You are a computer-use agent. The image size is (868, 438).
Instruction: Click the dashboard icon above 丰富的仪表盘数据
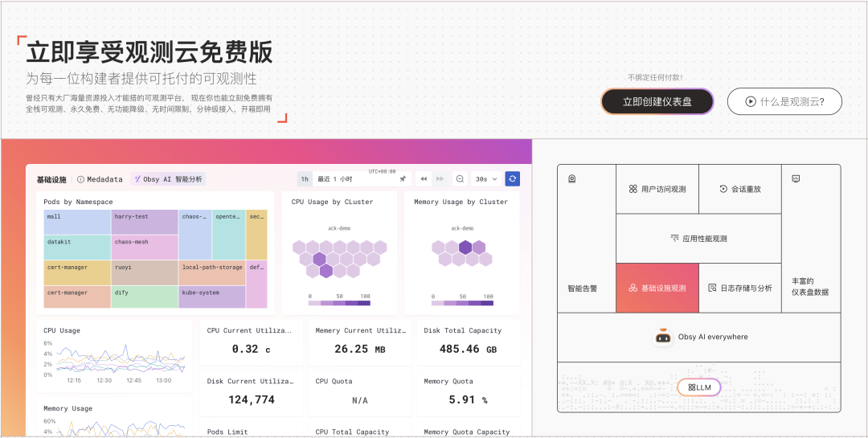tap(796, 178)
